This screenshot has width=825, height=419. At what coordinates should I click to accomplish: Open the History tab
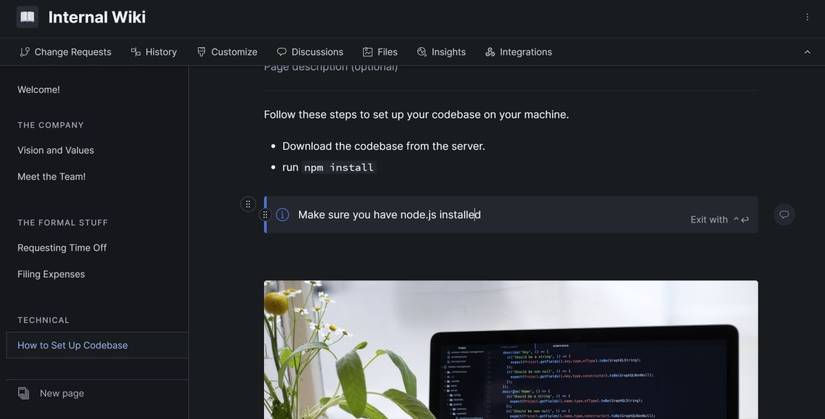(154, 52)
